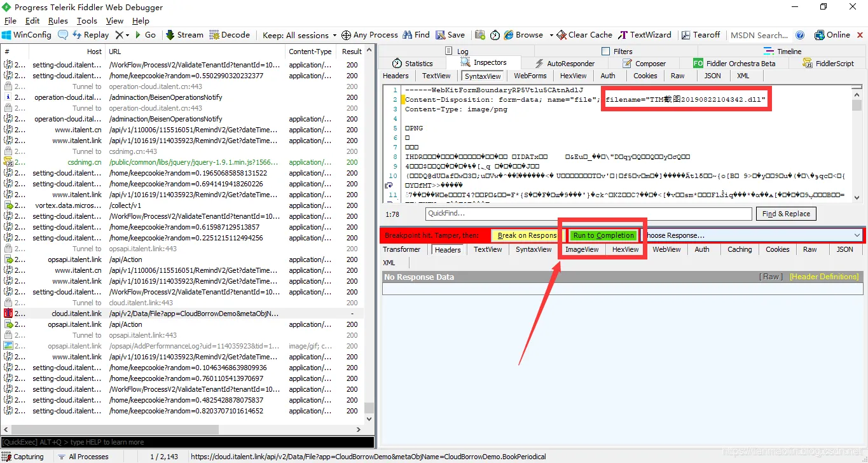Toggle Stream mode

tap(184, 35)
